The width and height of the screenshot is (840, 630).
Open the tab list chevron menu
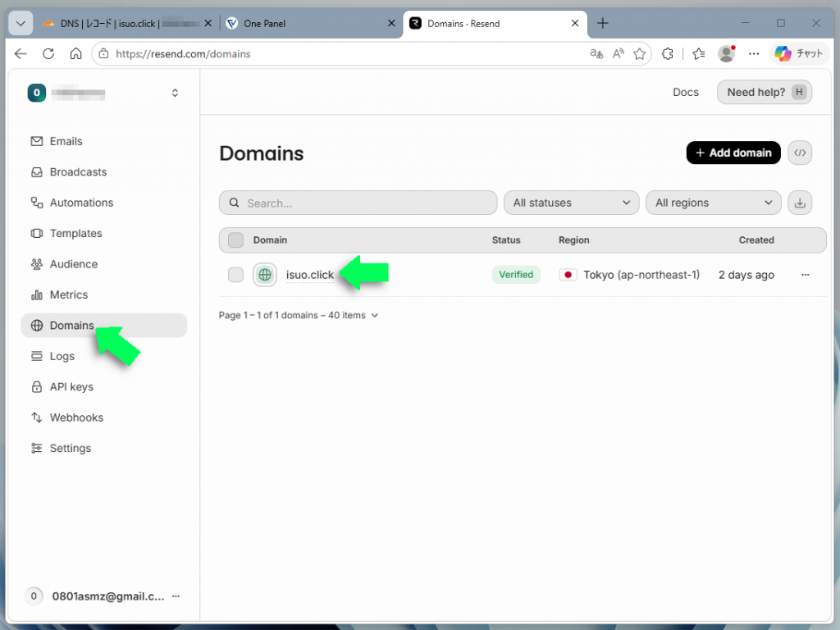click(21, 24)
